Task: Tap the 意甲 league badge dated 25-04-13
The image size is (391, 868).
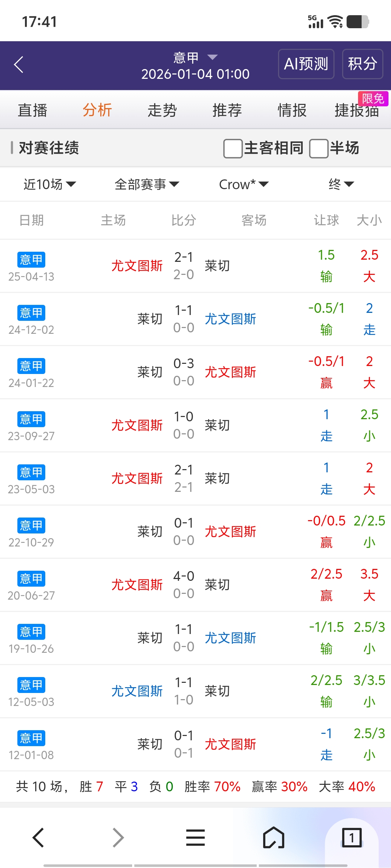Action: tap(31, 260)
